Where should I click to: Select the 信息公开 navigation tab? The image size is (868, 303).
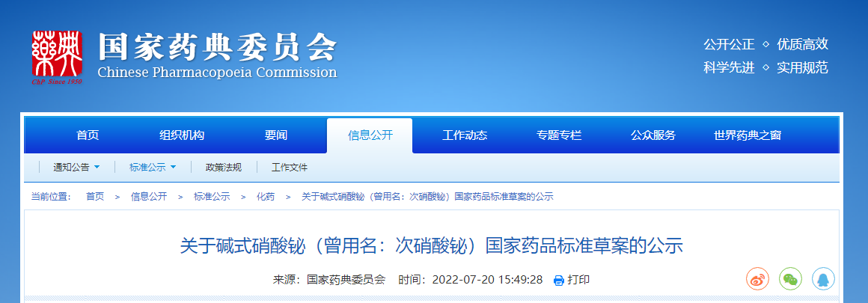[x=370, y=135]
